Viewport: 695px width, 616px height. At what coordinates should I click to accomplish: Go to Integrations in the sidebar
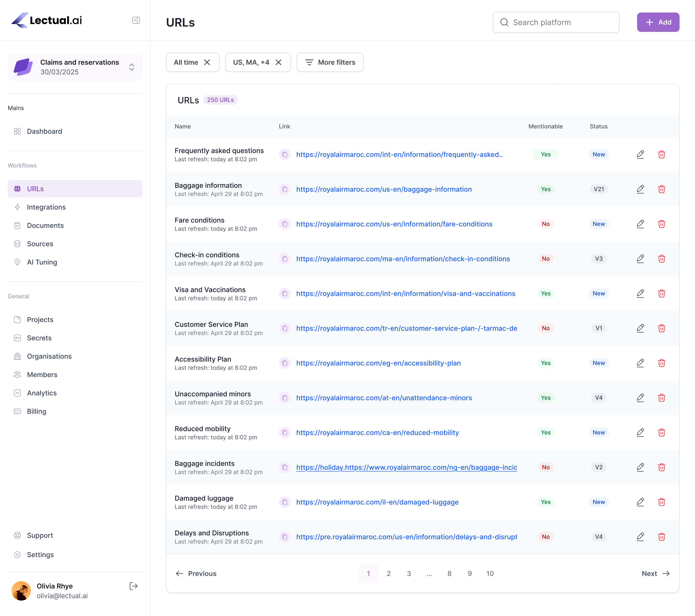click(75, 207)
